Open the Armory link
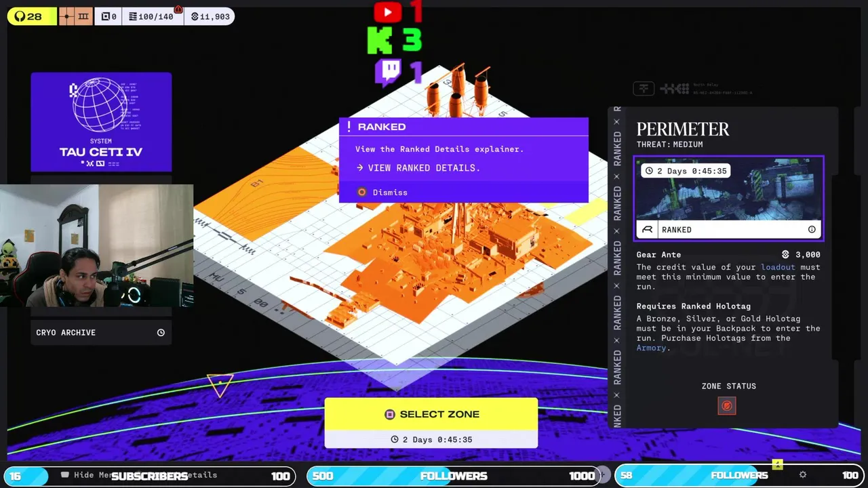This screenshot has width=868, height=488. [651, 348]
